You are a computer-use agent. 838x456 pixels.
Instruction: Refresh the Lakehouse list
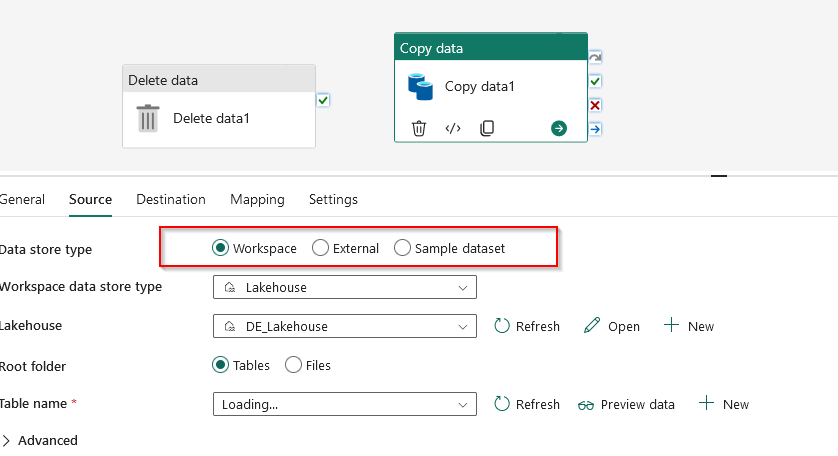click(x=527, y=326)
